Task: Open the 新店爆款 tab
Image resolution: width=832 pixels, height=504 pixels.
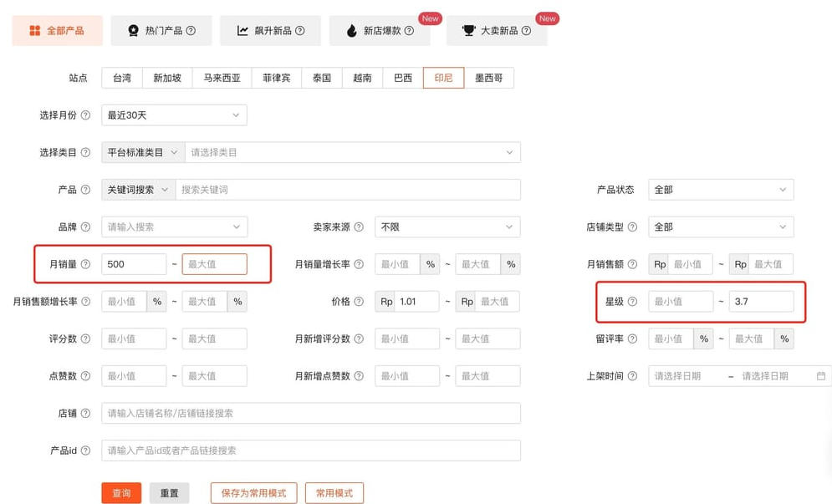Action: coord(380,31)
